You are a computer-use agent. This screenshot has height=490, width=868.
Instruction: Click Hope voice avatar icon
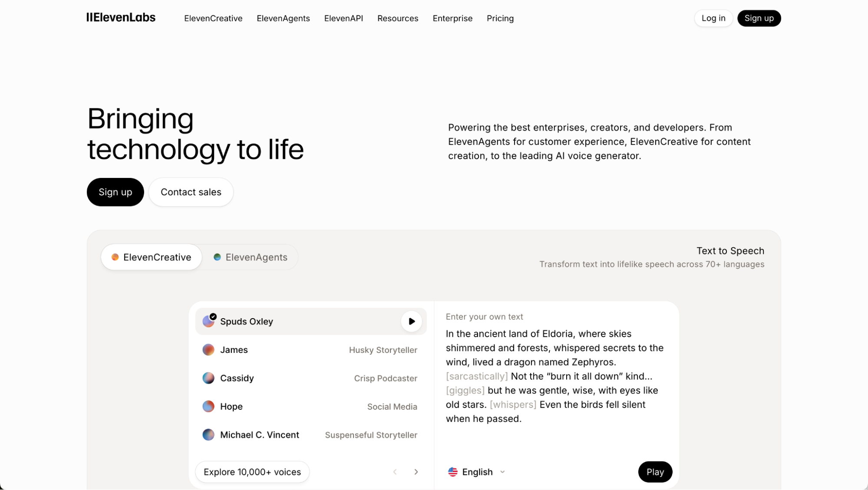[x=208, y=406]
